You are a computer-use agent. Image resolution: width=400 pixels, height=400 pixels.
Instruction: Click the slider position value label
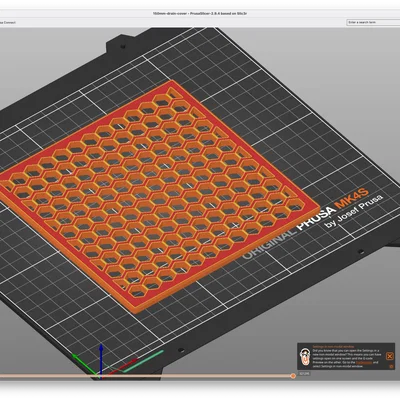click(304, 374)
